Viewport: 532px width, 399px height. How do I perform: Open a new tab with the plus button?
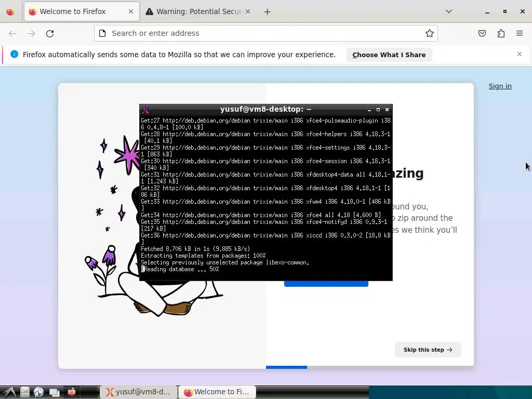pyautogui.click(x=268, y=12)
